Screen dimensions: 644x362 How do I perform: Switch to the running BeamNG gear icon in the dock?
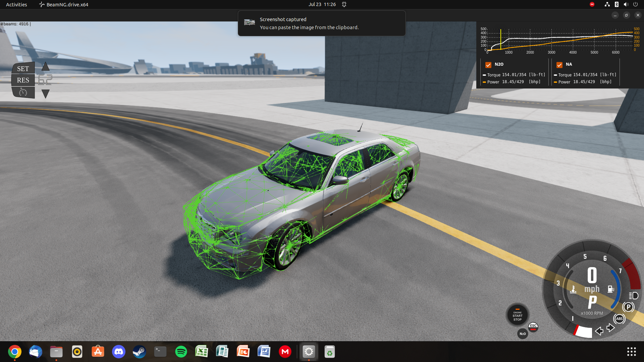[x=309, y=352]
